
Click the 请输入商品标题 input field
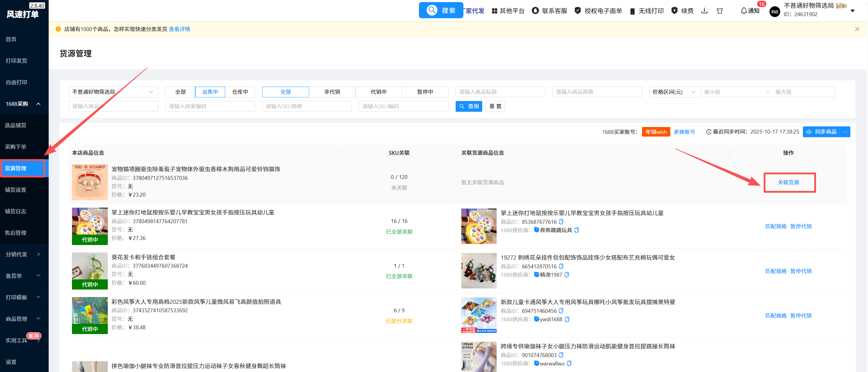click(500, 92)
